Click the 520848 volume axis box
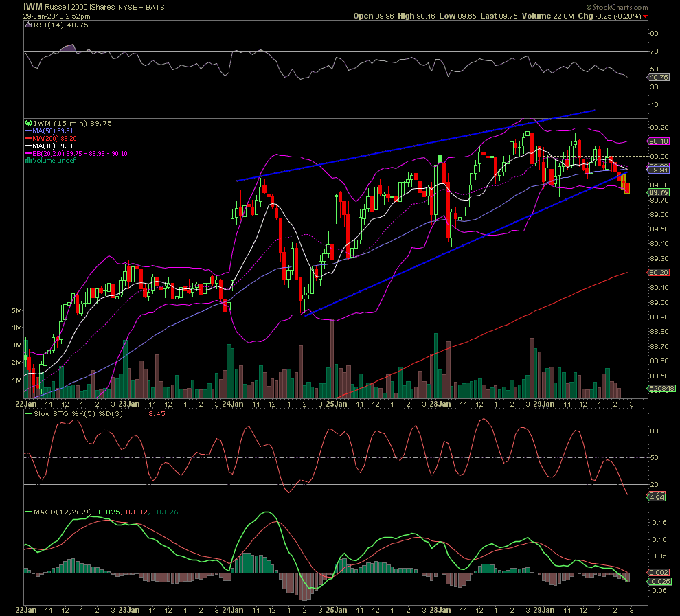The height and width of the screenshot is (616, 680). (662, 389)
